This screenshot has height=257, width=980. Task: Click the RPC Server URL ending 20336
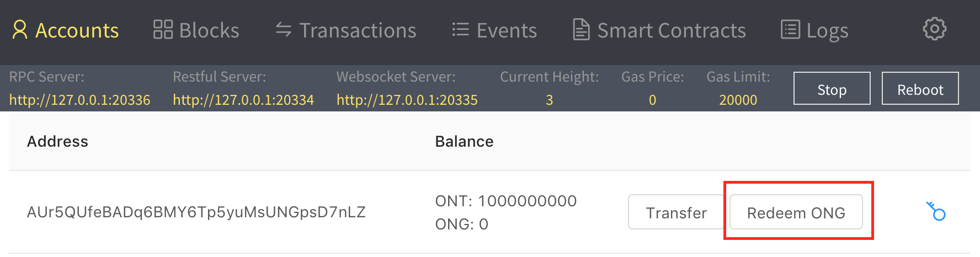(x=80, y=100)
